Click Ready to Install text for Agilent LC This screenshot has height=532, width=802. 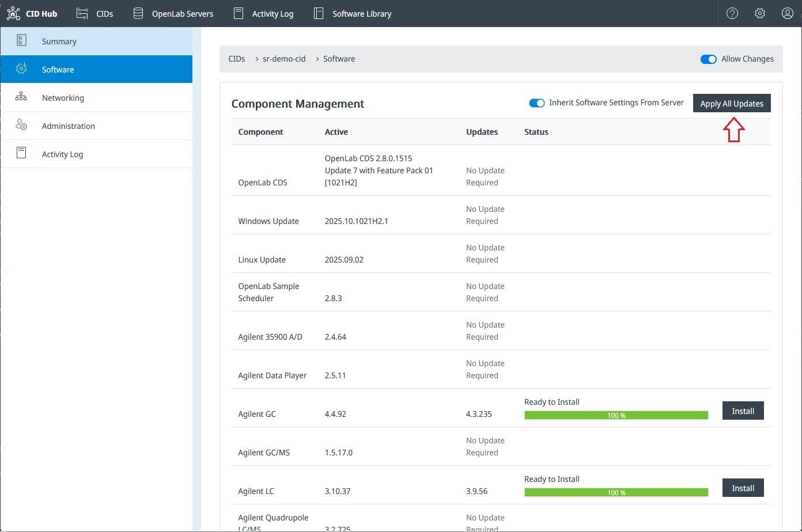(552, 479)
